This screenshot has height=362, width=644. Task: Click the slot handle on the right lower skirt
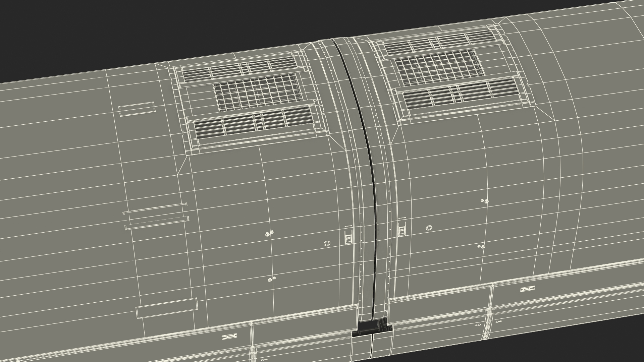(528, 289)
